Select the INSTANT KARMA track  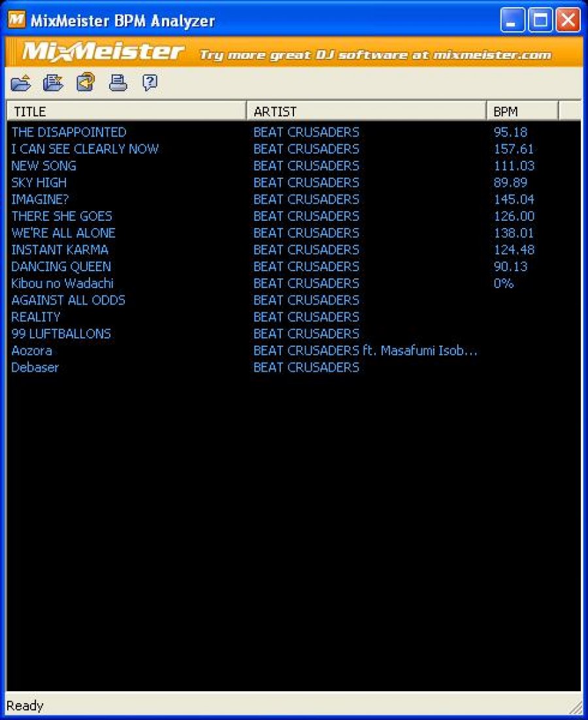point(59,250)
